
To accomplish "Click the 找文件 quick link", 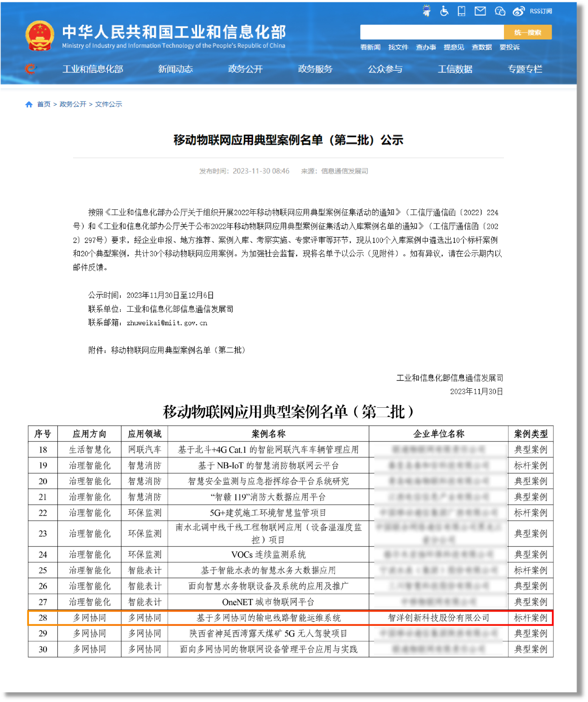I will 398,47.
